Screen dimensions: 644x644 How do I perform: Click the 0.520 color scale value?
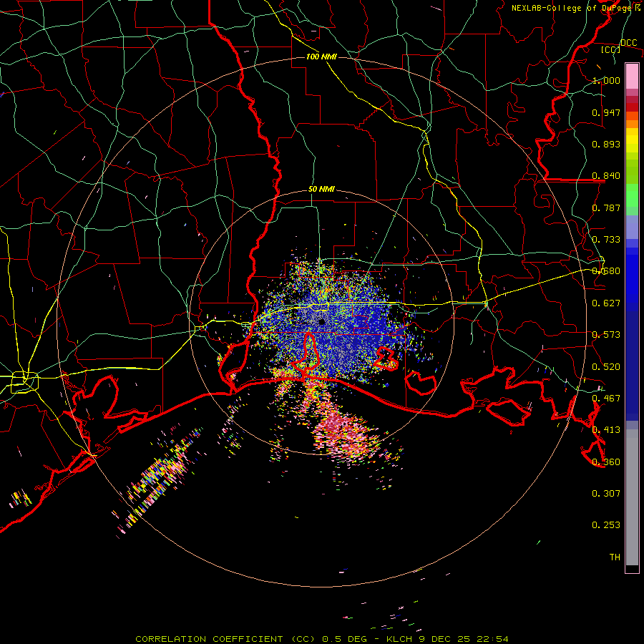pyautogui.click(x=606, y=367)
